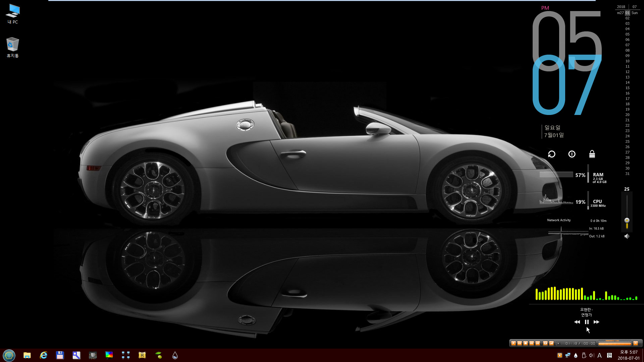Click the power icon in the desktop widget
Viewport: 644px width, 362px height.
point(572,154)
